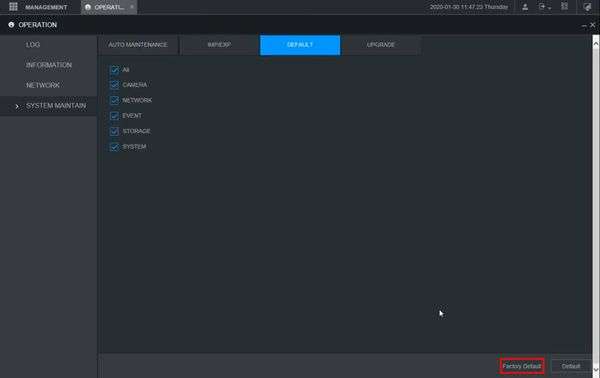Toggle the Storage checkbox

click(114, 131)
